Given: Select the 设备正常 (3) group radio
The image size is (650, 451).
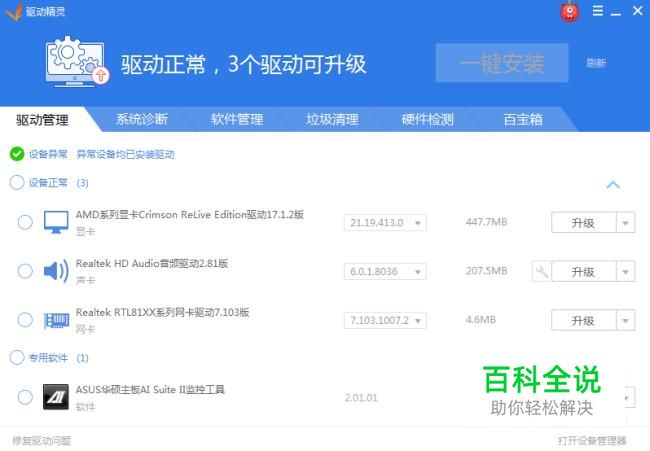Looking at the screenshot, I should click(17, 182).
